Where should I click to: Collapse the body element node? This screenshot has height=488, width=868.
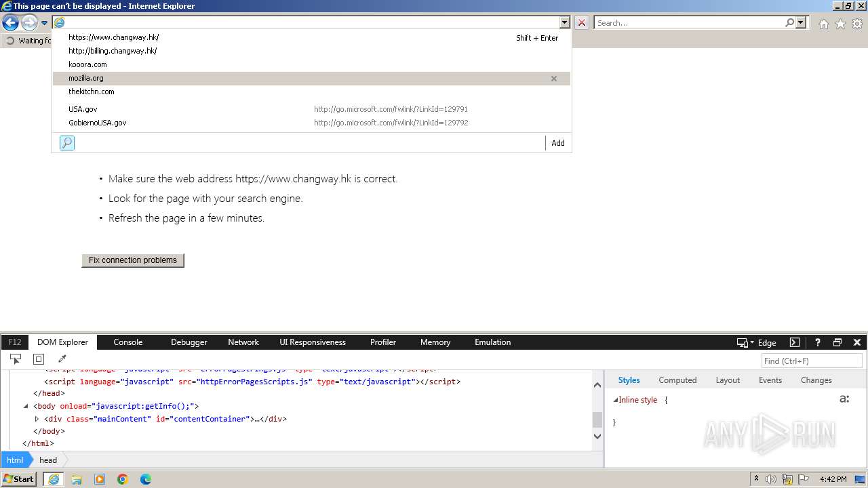(x=26, y=406)
